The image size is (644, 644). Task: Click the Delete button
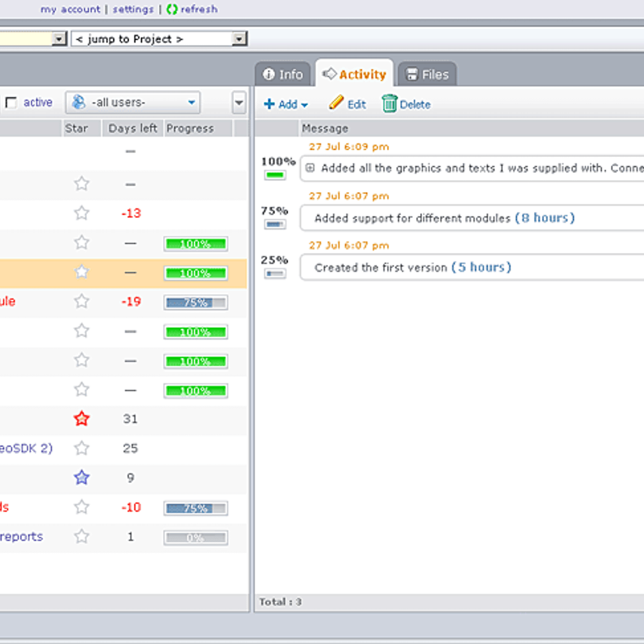[406, 104]
